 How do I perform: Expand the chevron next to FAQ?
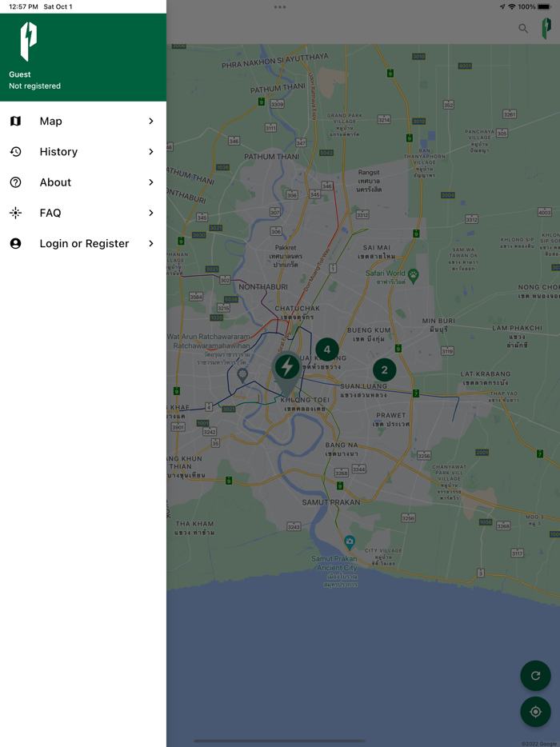point(151,213)
